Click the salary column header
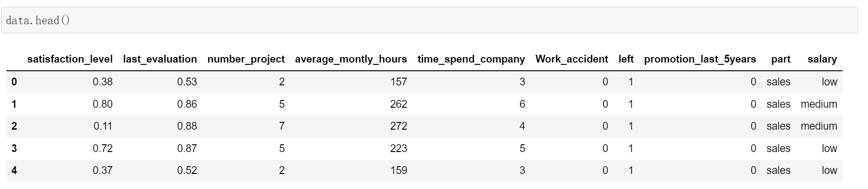 822,59
